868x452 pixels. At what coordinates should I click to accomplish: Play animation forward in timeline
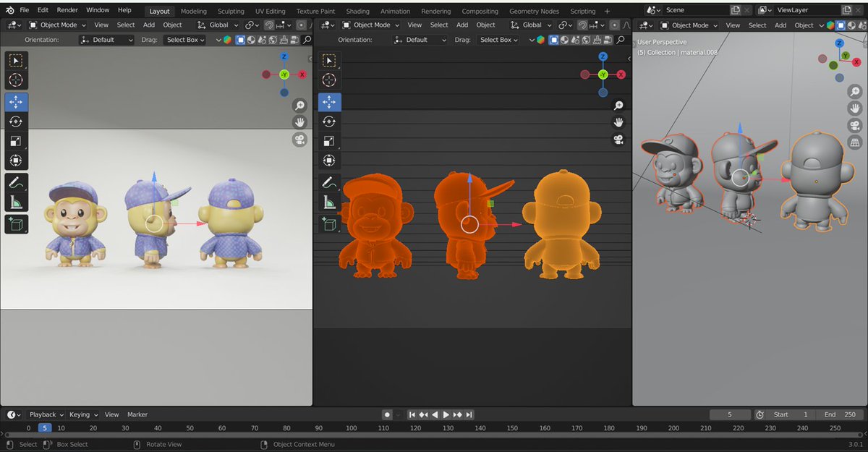tap(446, 414)
